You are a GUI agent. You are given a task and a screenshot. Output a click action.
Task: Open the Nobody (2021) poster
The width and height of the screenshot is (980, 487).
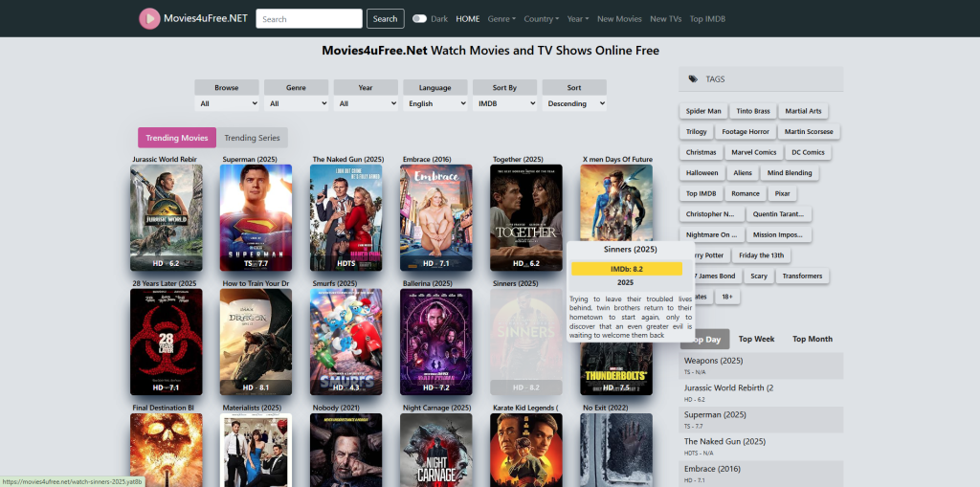(346, 450)
